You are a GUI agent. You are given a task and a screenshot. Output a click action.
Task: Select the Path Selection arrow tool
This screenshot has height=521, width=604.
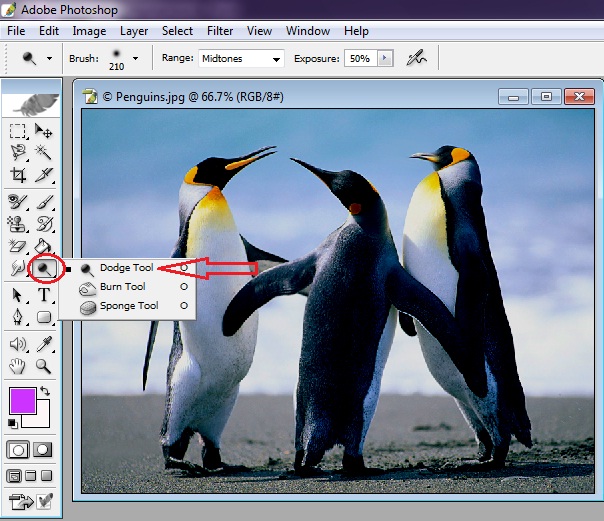coord(17,295)
